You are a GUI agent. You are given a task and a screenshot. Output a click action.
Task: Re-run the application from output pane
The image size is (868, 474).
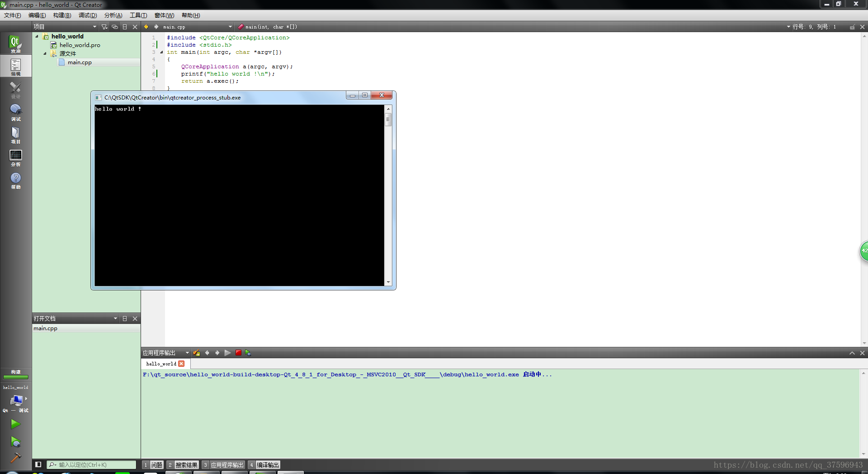(227, 353)
